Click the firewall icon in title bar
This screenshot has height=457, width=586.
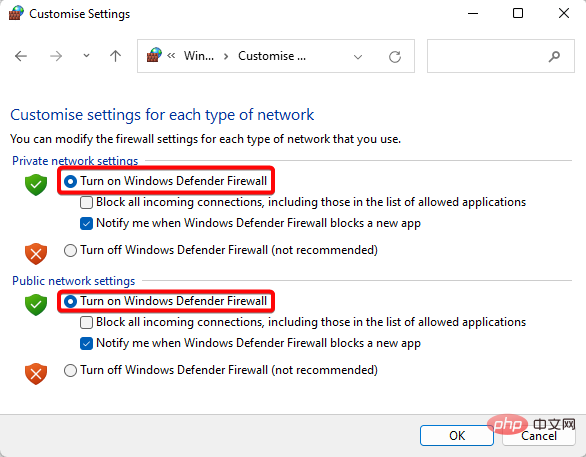16,13
